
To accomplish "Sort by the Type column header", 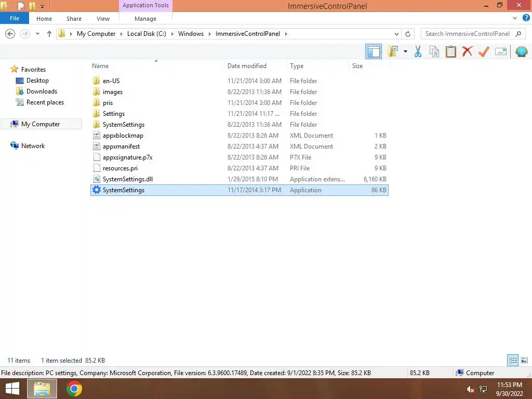I will (297, 66).
